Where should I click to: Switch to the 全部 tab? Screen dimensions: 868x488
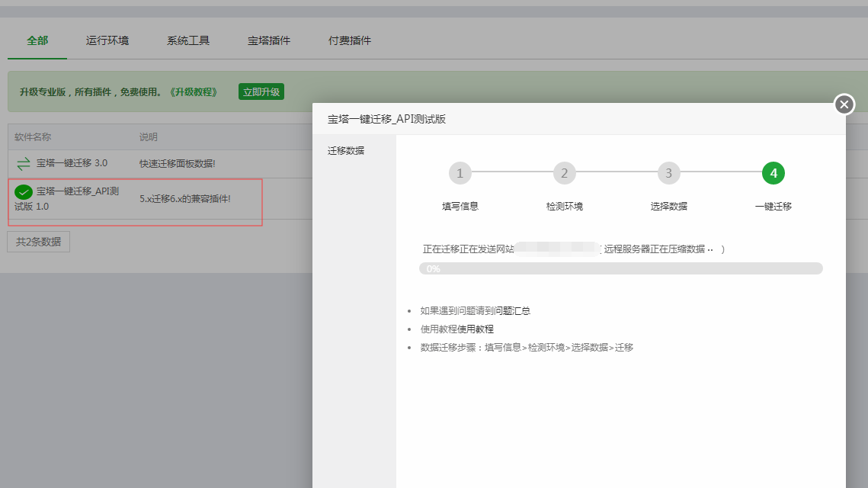[x=37, y=40]
